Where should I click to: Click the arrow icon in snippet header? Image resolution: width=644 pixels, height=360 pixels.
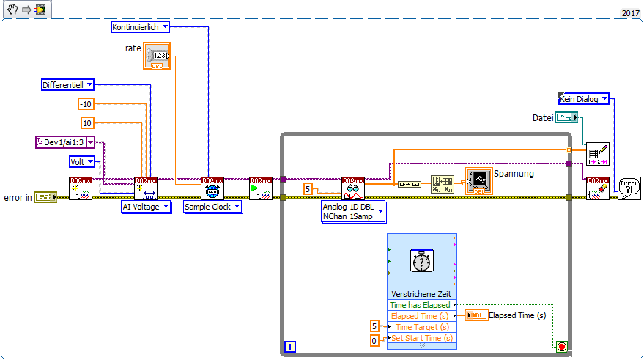[x=26, y=10]
